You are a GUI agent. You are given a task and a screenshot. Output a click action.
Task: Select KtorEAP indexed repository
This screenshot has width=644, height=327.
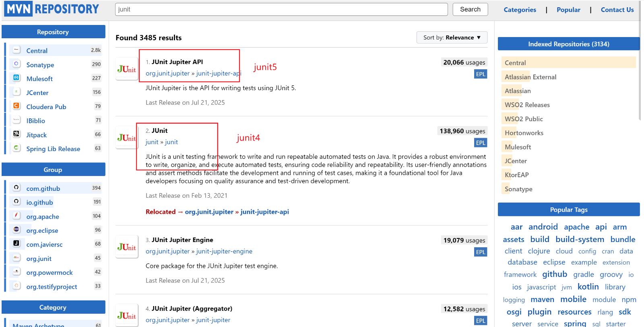(517, 175)
